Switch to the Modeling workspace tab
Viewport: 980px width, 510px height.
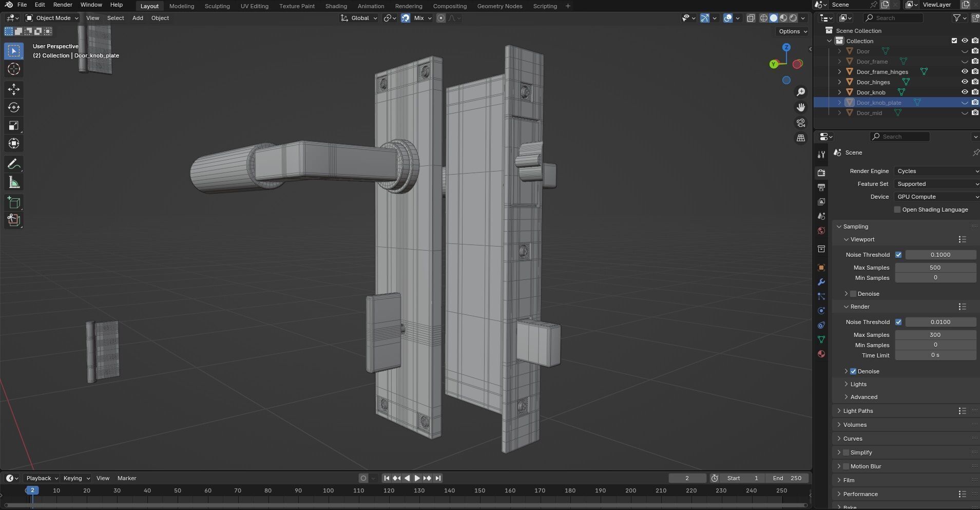pos(182,6)
